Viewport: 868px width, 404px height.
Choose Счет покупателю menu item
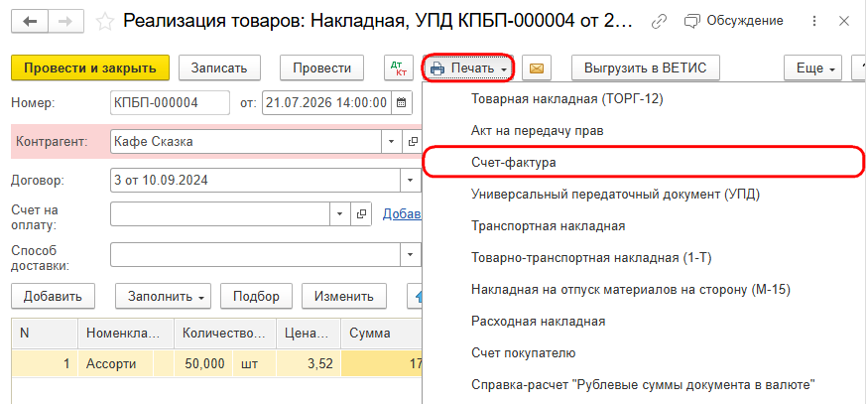[645, 353]
